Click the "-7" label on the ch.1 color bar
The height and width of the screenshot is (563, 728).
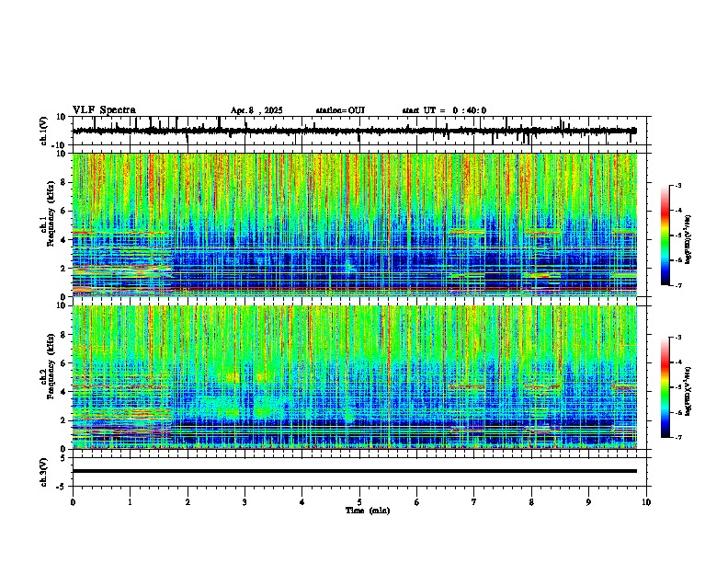677,285
